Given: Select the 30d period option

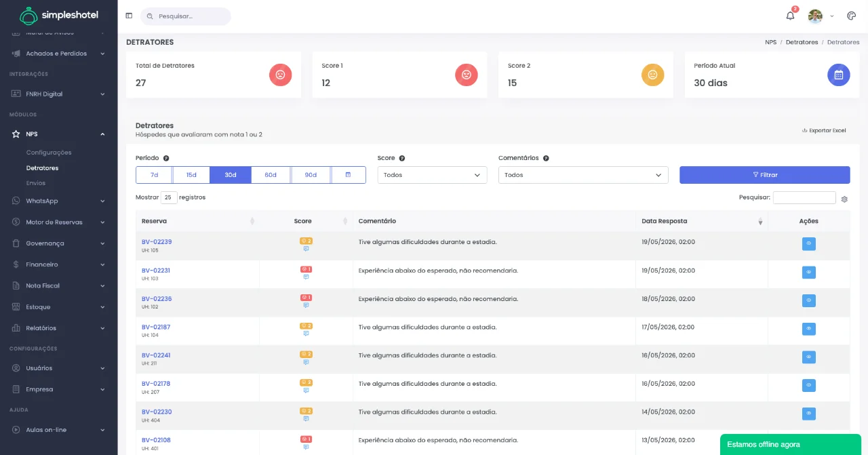Looking at the screenshot, I should pos(231,175).
